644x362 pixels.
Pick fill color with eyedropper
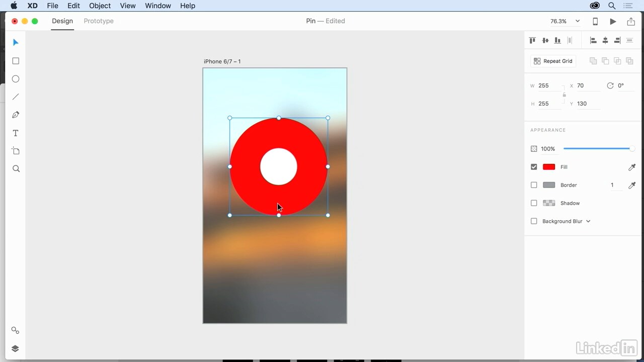point(632,167)
